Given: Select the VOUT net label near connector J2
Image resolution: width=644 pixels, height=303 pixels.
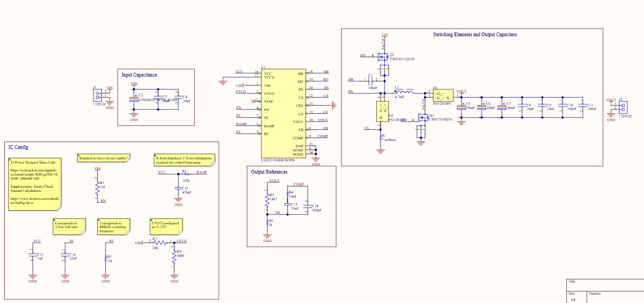Looking at the screenshot, I should [x=610, y=99].
